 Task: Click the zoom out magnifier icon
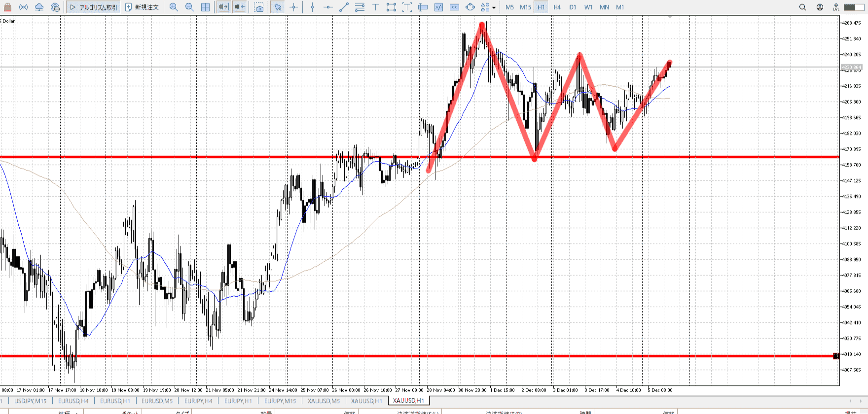click(189, 7)
